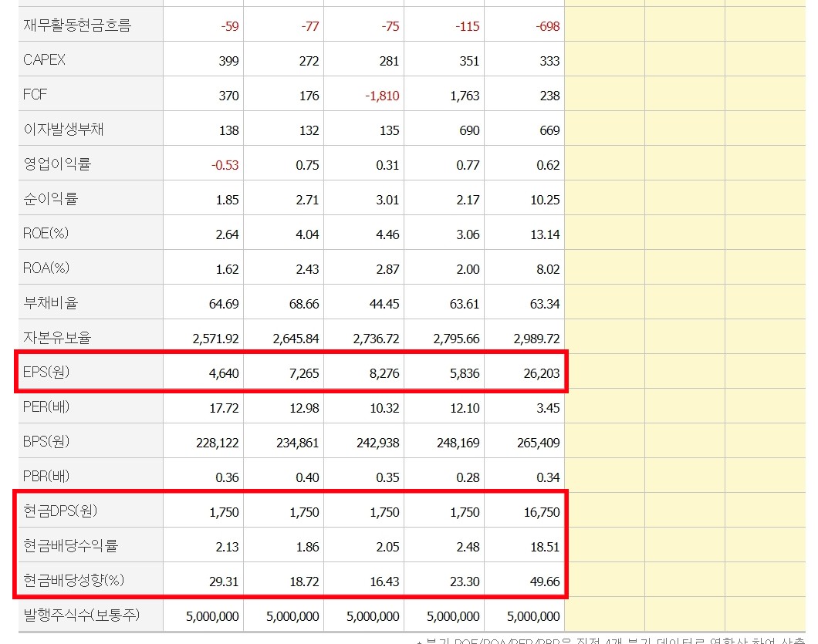The height and width of the screenshot is (644, 818).
Task: Select the 2,989.72 reserve ratio value
Action: [537, 339]
